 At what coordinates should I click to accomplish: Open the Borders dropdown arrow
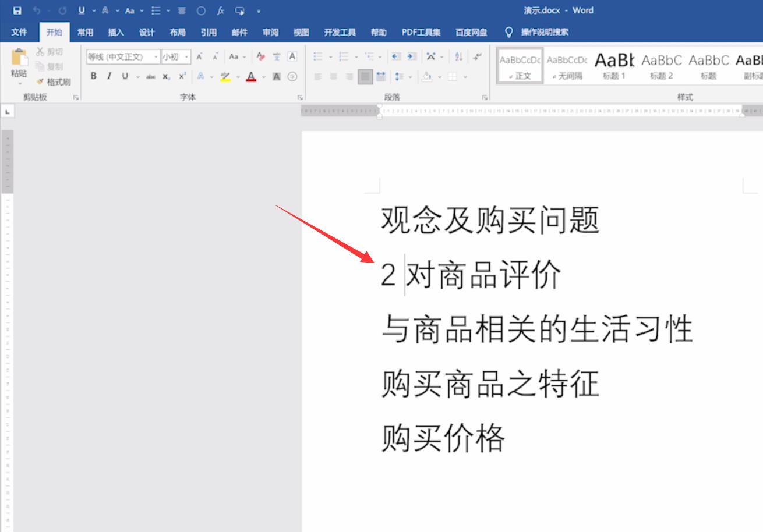tap(465, 77)
